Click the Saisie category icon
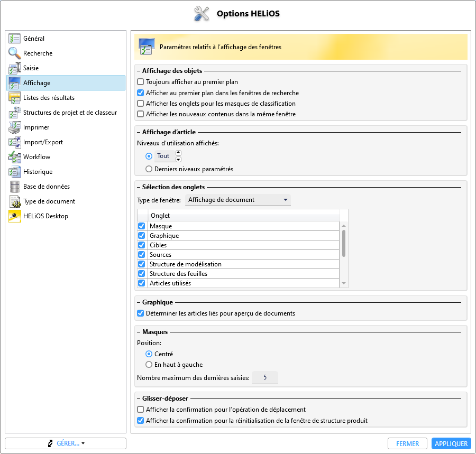The width and height of the screenshot is (476, 454). click(x=15, y=68)
